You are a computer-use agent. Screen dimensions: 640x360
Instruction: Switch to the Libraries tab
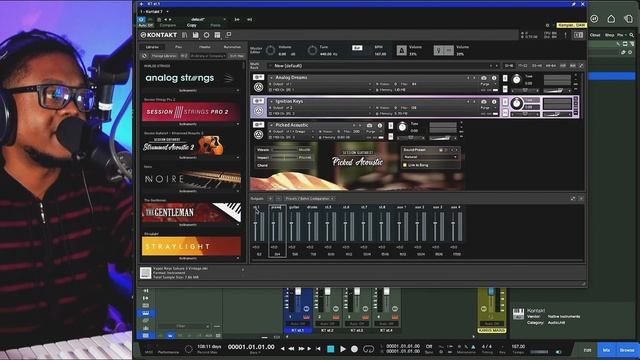click(153, 47)
